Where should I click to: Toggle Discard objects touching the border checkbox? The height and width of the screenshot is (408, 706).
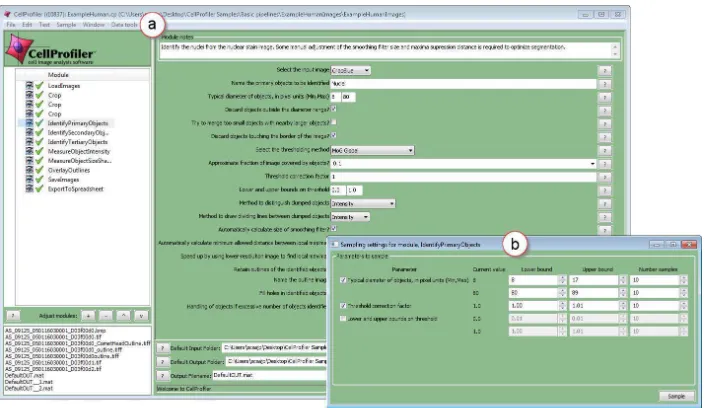(x=334, y=135)
